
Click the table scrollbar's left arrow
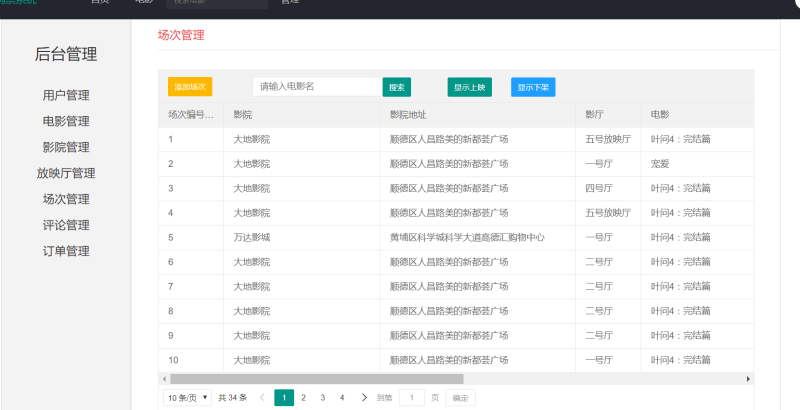tap(164, 379)
